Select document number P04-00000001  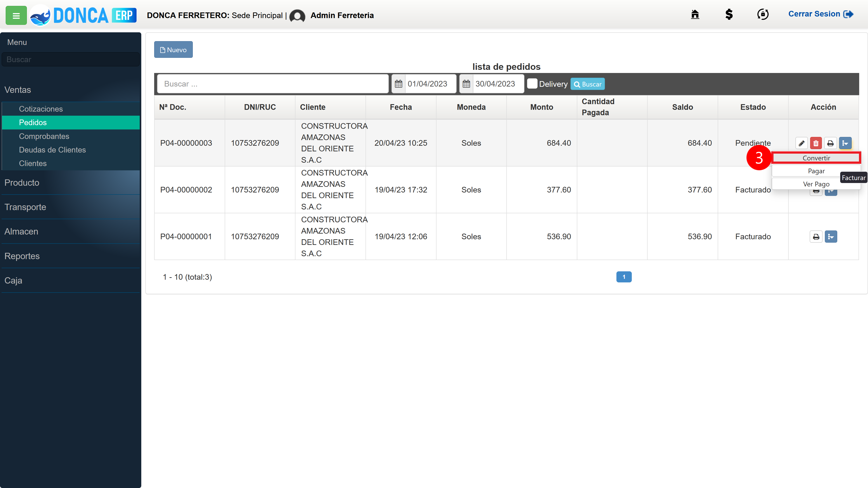click(186, 237)
